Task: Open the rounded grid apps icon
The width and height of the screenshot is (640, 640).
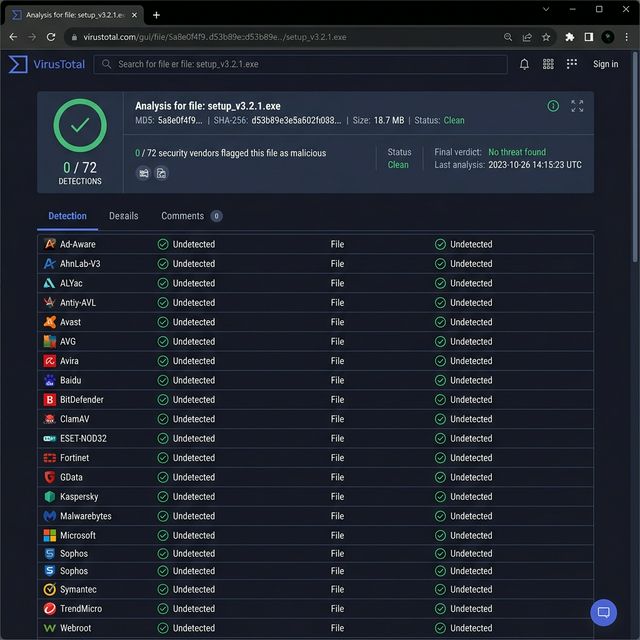Action: (x=548, y=64)
